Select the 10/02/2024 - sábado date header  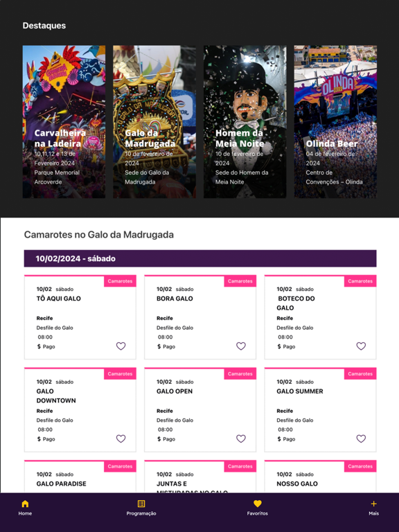coord(200,258)
